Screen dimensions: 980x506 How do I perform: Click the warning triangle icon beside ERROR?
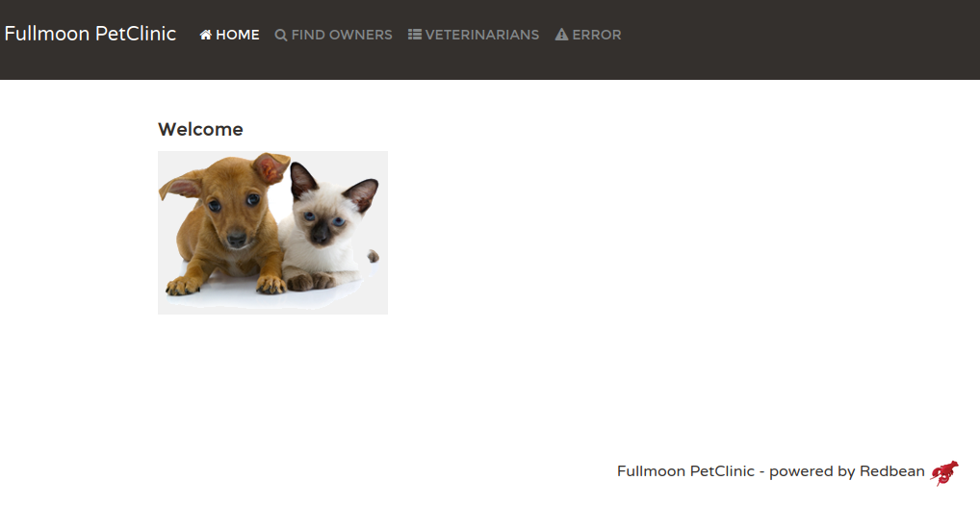click(561, 35)
